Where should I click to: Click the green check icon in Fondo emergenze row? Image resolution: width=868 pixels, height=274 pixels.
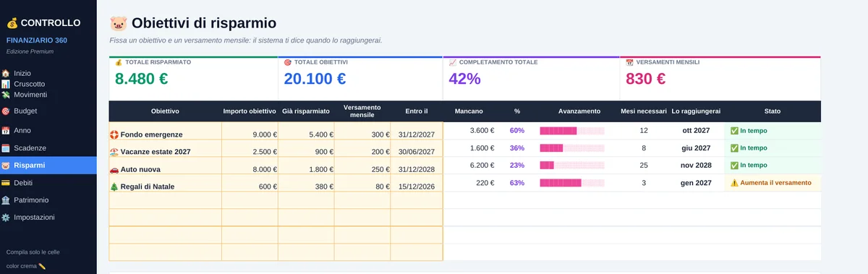pyautogui.click(x=734, y=131)
